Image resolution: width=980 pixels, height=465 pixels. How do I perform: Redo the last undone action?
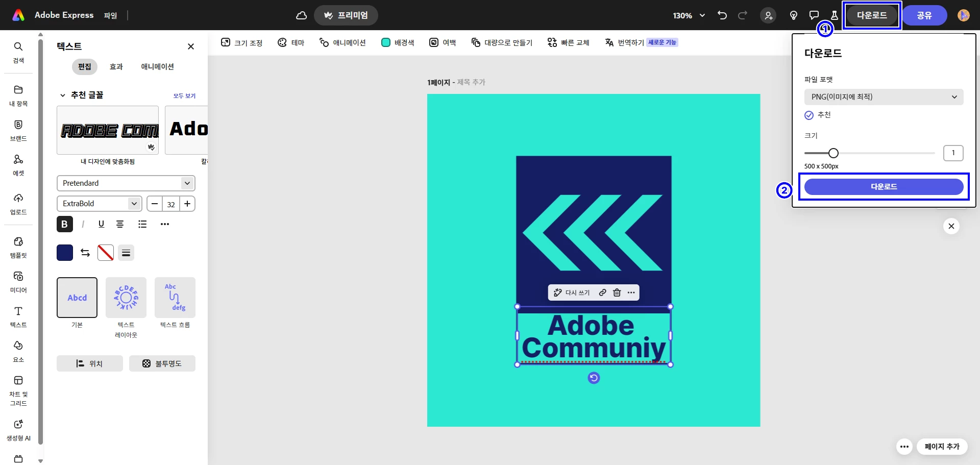pyautogui.click(x=743, y=15)
